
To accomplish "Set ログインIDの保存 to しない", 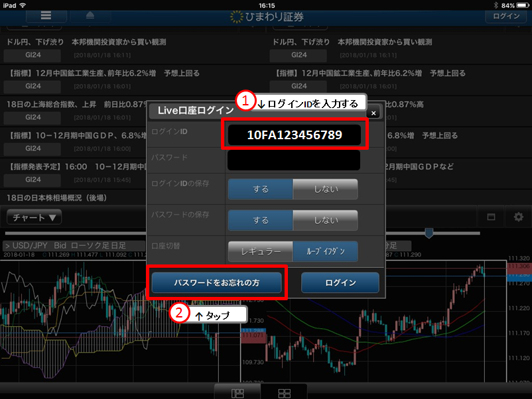I will 326,189.
